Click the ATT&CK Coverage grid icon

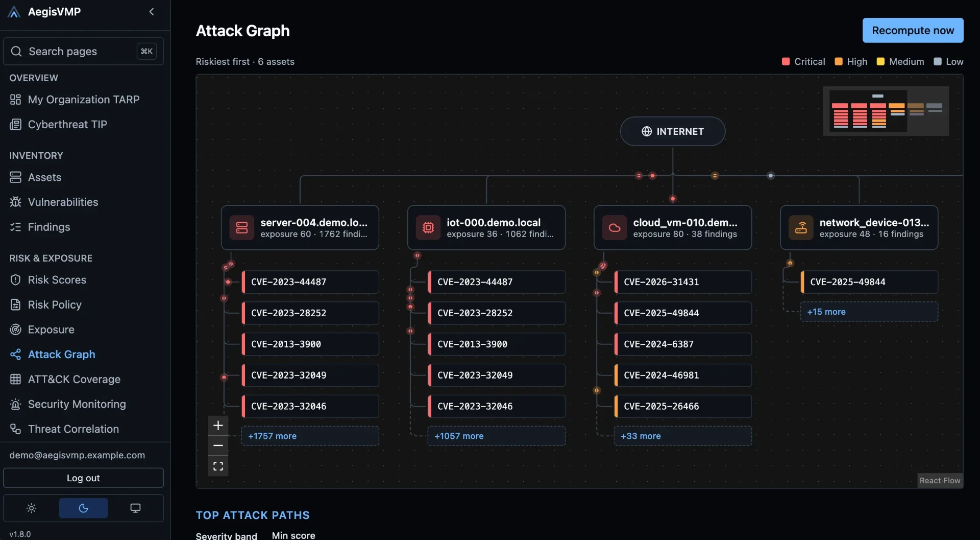point(16,380)
